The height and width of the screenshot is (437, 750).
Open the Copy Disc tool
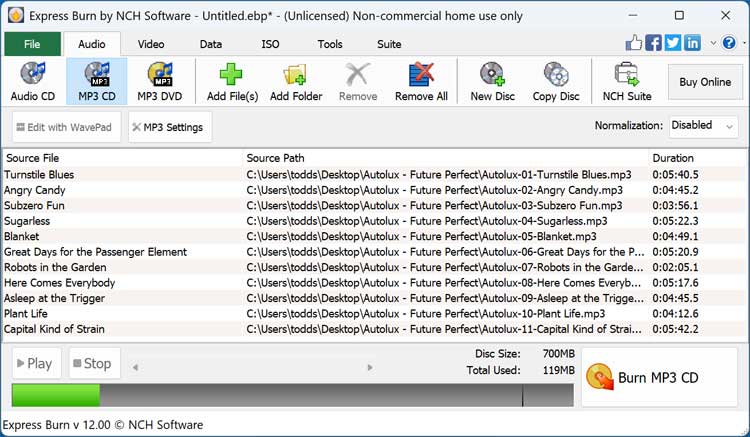[x=556, y=81]
